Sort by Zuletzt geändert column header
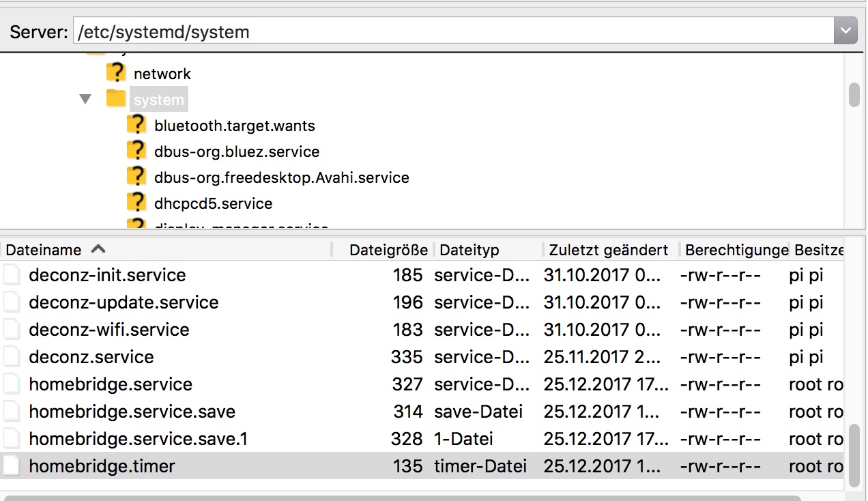The height and width of the screenshot is (501, 868). point(608,250)
